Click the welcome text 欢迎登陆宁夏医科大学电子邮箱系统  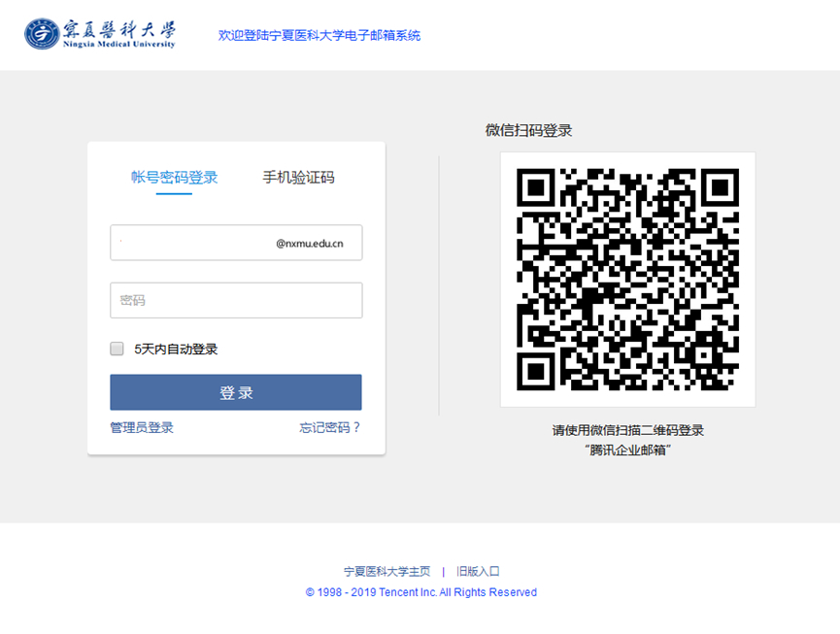click(319, 35)
